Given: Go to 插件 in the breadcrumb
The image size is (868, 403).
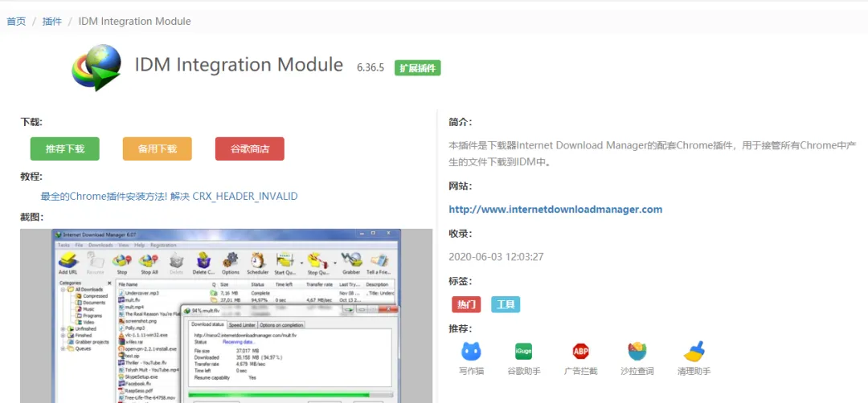Looking at the screenshot, I should [x=52, y=22].
